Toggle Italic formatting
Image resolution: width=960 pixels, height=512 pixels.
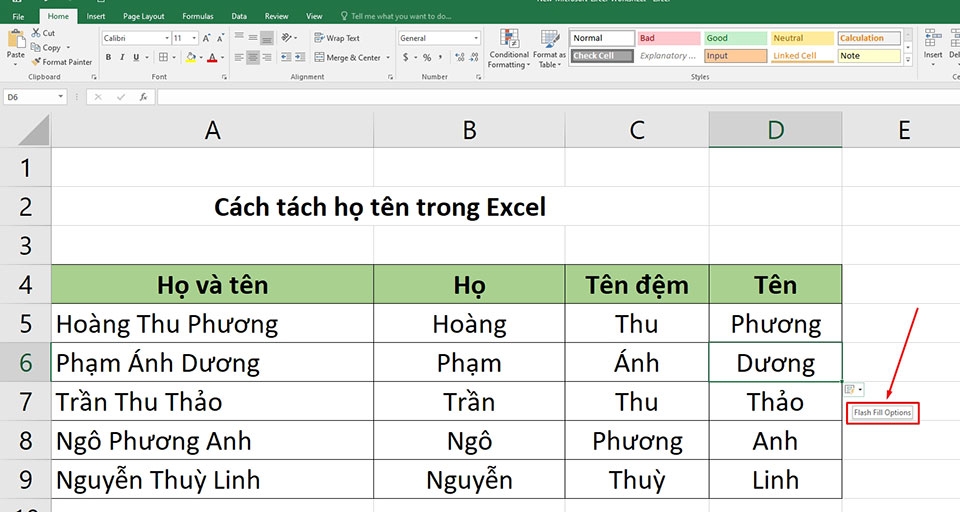(122, 57)
